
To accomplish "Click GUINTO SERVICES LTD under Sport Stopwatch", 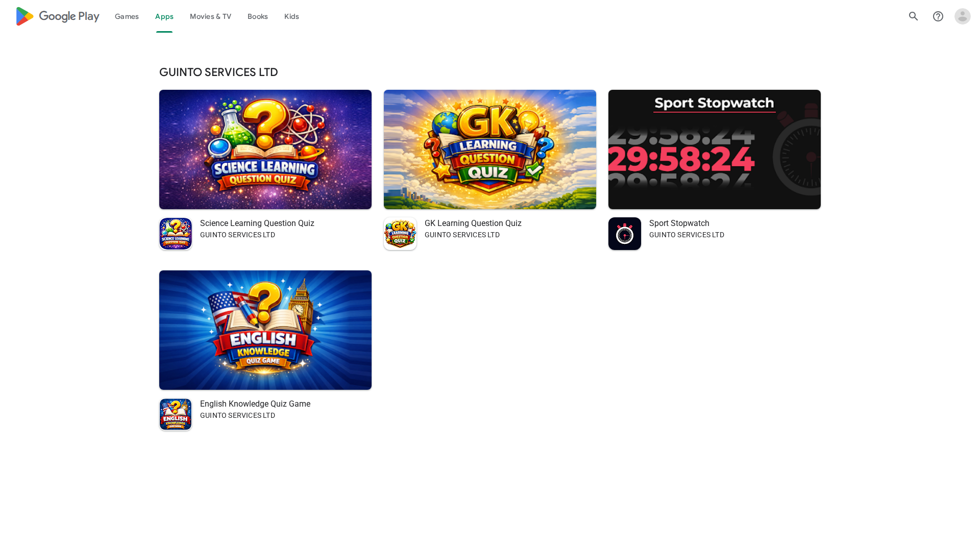I will coord(687,235).
